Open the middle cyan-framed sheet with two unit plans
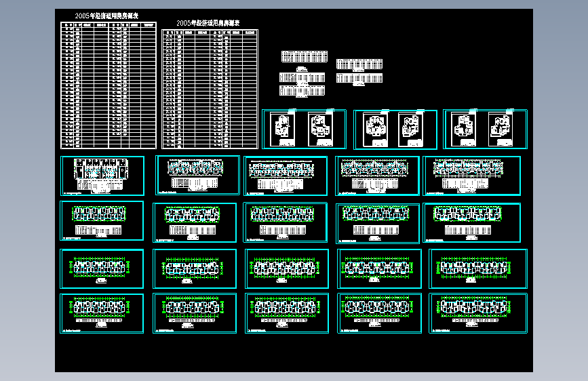Viewport: 588px width, 381px height. [x=395, y=129]
